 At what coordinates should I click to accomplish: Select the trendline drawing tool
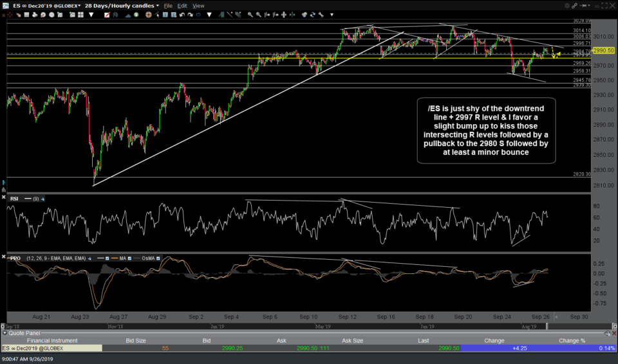coord(229,15)
